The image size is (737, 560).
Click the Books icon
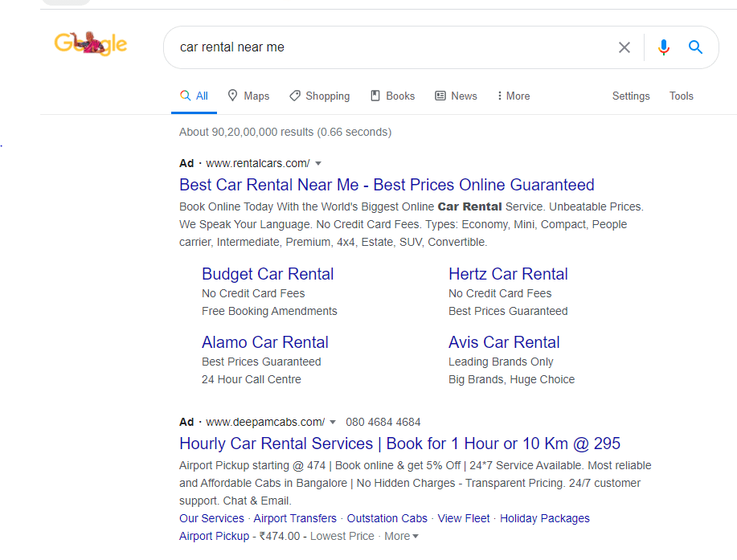tap(374, 95)
